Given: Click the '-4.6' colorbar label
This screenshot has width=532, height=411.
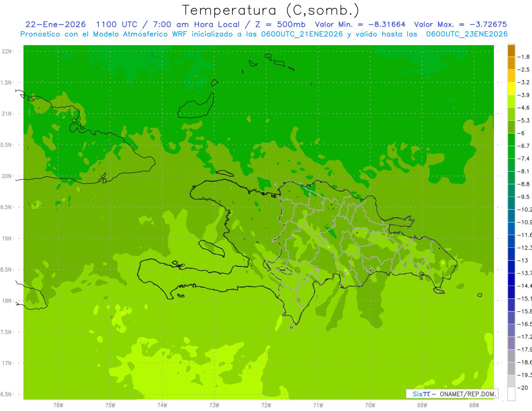Looking at the screenshot, I should click(524, 108).
